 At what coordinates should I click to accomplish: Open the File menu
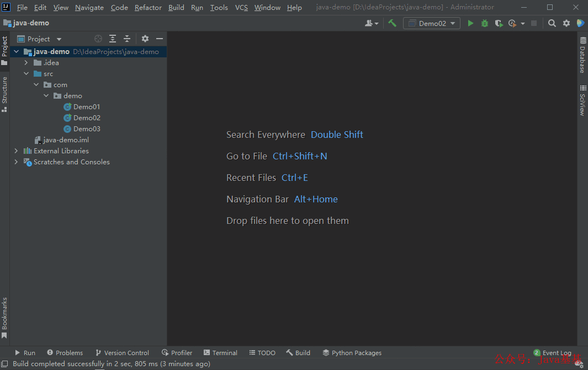[x=22, y=8]
